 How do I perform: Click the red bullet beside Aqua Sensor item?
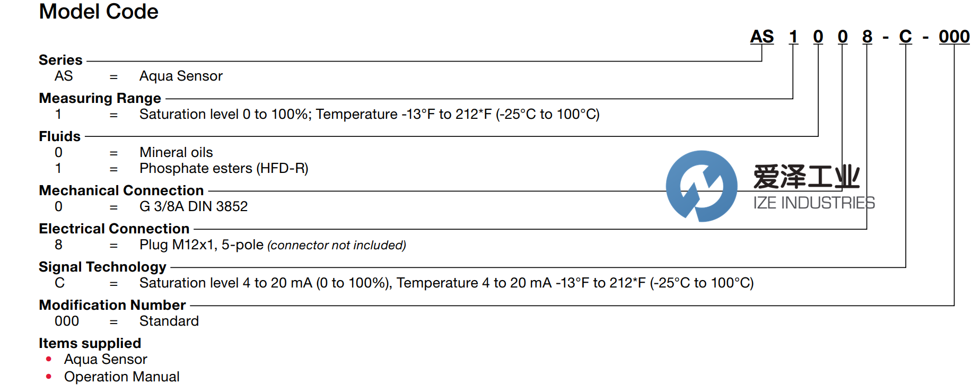coord(49,359)
